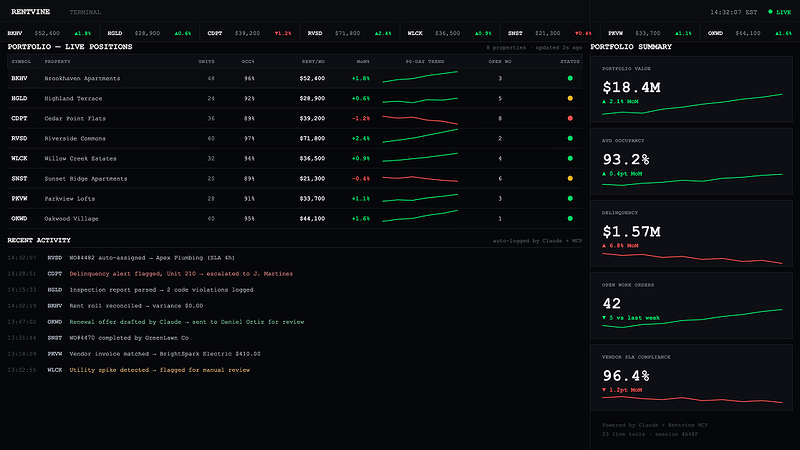
Task: Click the 14:28:51 timestamp in Recent Activity
Action: (22, 274)
